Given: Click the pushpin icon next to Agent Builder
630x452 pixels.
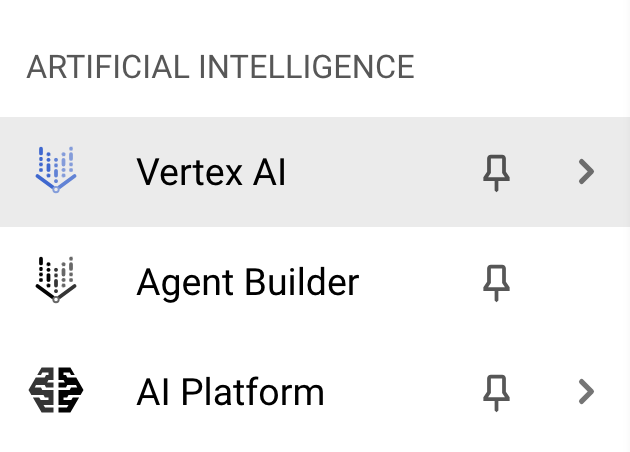Looking at the screenshot, I should click(x=496, y=283).
